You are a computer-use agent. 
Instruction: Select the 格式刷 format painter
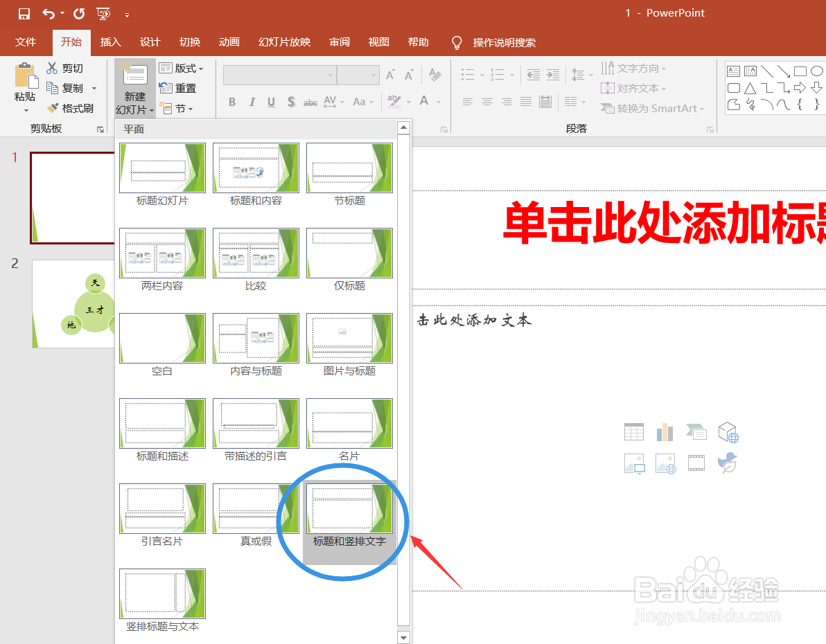pyautogui.click(x=70, y=108)
